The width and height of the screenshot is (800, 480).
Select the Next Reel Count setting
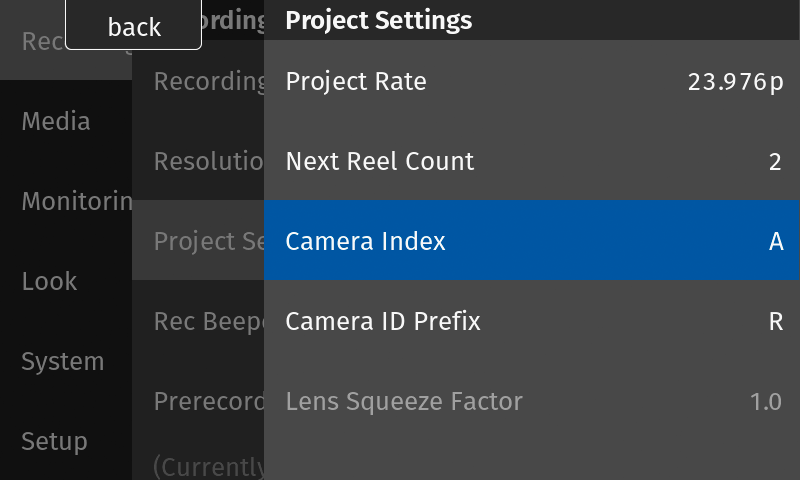tap(380, 161)
